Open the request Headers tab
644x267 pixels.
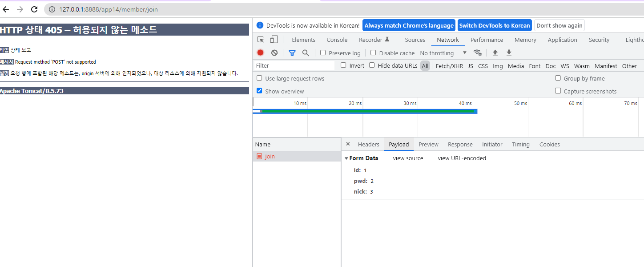[369, 144]
